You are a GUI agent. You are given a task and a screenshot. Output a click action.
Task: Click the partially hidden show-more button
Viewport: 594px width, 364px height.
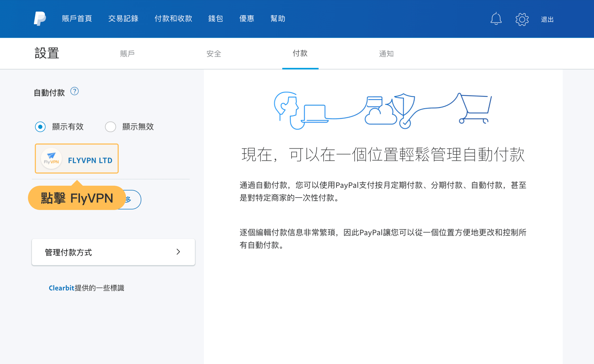[133, 200]
